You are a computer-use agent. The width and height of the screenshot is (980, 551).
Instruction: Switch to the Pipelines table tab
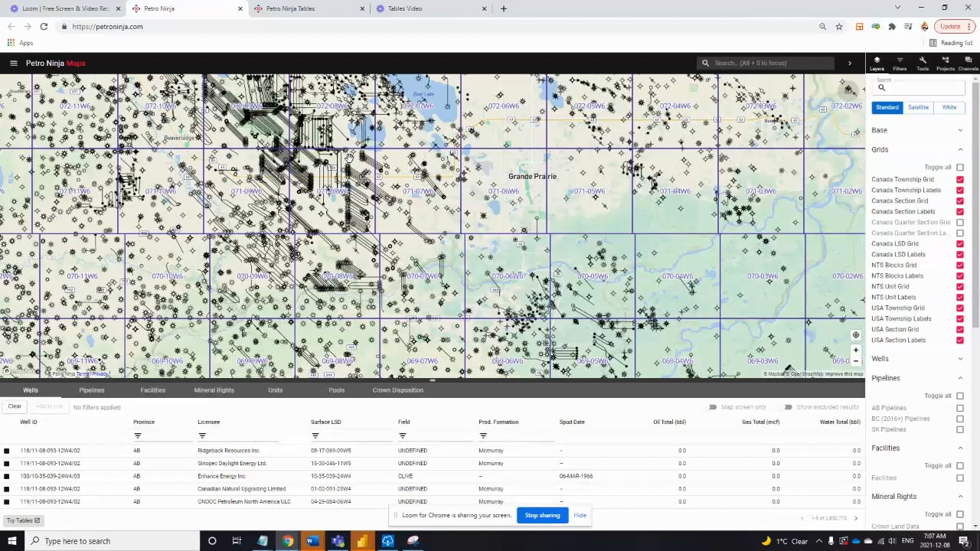click(92, 390)
